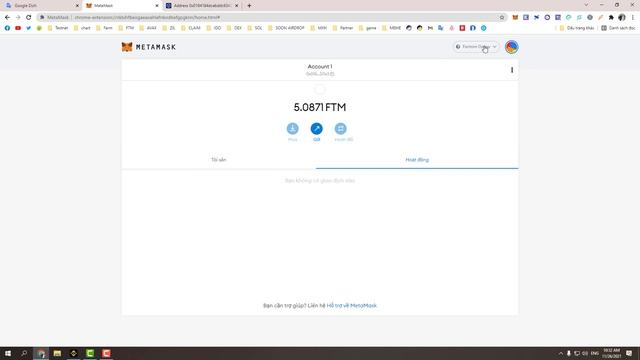Open MetaMask fox extension icon
The image size is (640, 360).
[515, 17]
